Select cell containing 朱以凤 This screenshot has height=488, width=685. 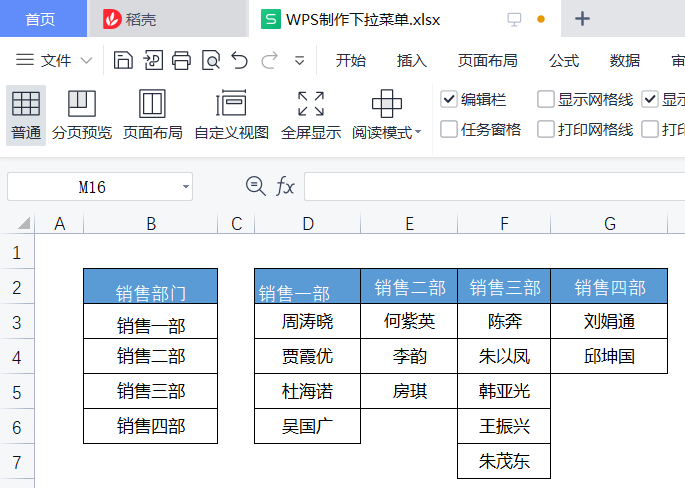[x=504, y=356]
